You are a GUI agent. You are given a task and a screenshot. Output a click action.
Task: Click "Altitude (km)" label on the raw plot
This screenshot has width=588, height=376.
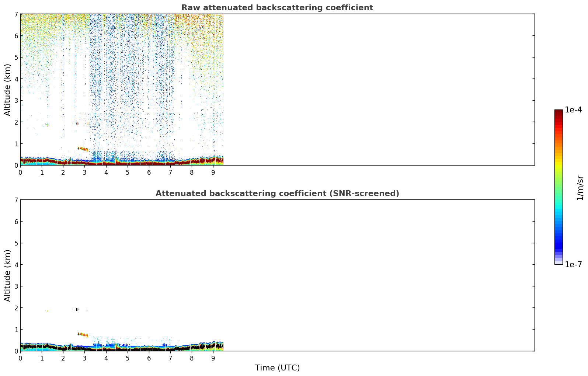[x=8, y=90]
